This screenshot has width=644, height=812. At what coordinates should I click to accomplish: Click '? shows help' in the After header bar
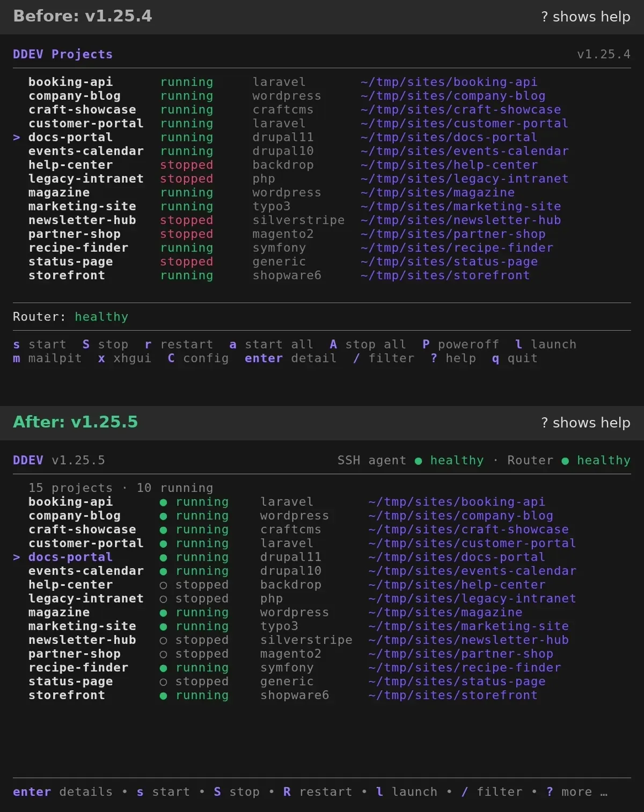586,423
